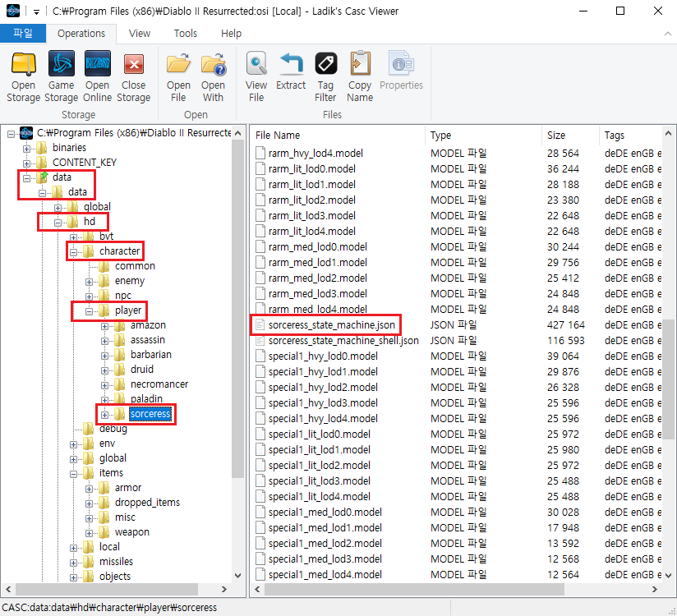Sort by Size column header
Screen dimensions: 677x616
pyautogui.click(x=571, y=136)
